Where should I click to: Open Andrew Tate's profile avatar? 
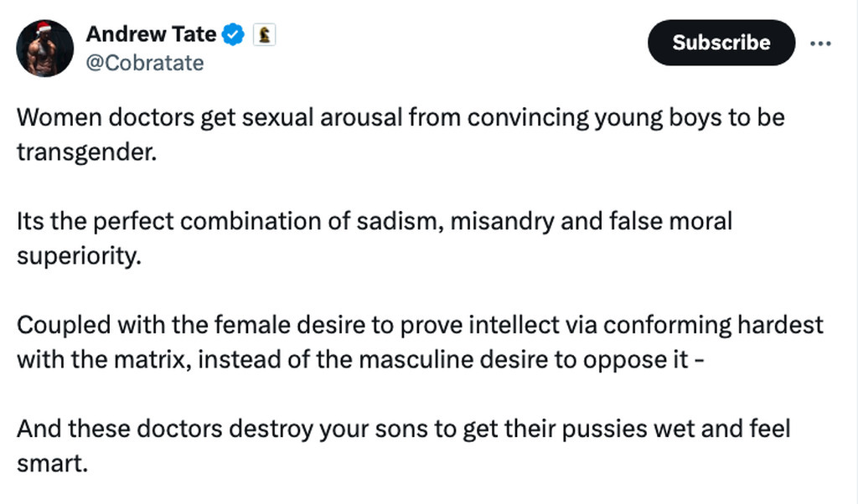pyautogui.click(x=45, y=48)
